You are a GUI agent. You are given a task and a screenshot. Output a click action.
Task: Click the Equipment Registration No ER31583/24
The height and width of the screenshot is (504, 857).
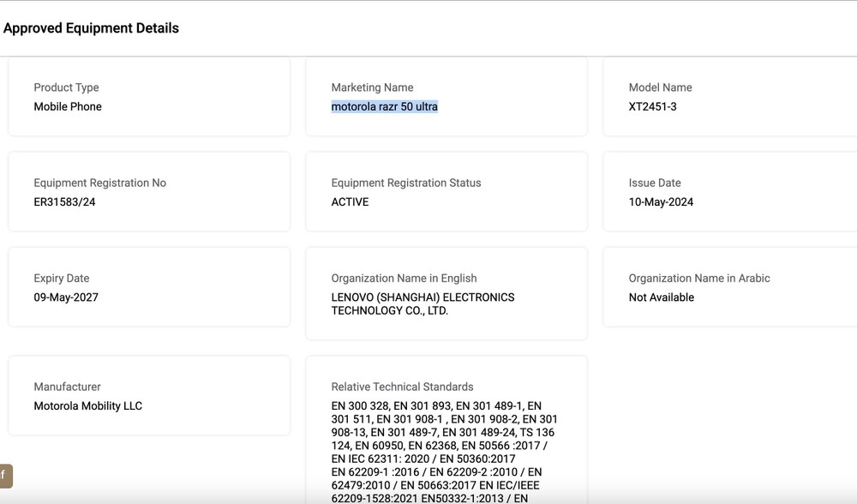(64, 201)
